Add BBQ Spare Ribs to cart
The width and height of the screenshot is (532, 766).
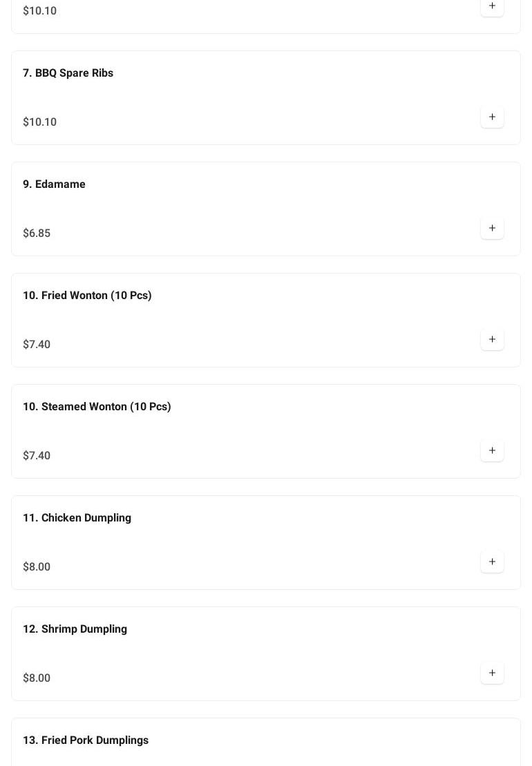pyautogui.click(x=492, y=117)
